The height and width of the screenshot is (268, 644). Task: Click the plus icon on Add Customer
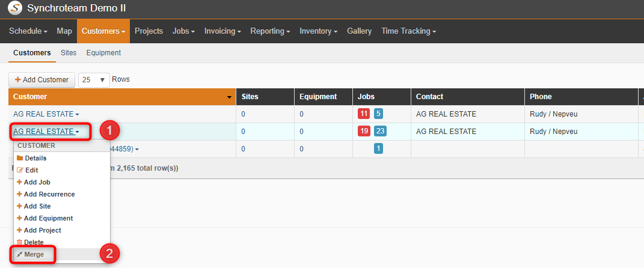click(17, 80)
